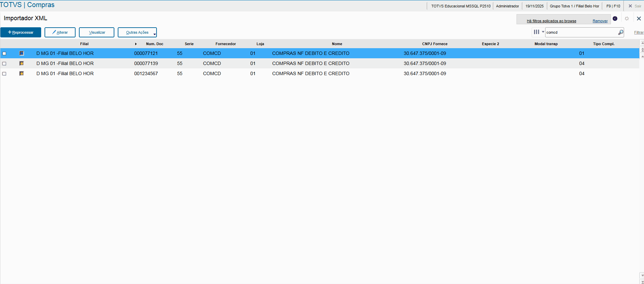Tick the checkbox for document 000077121
The height and width of the screenshot is (284, 644).
[x=4, y=54]
